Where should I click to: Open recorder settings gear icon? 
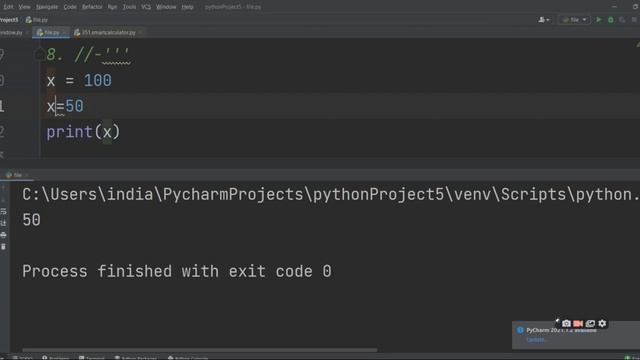tap(602, 323)
